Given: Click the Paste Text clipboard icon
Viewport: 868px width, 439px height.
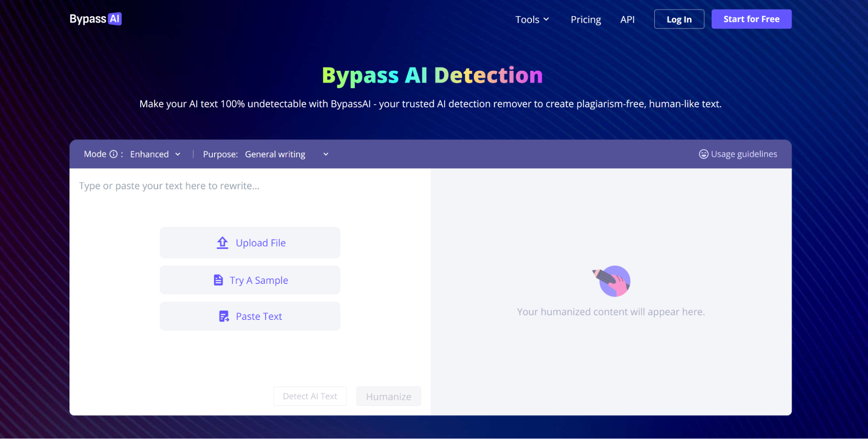Looking at the screenshot, I should [x=224, y=316].
